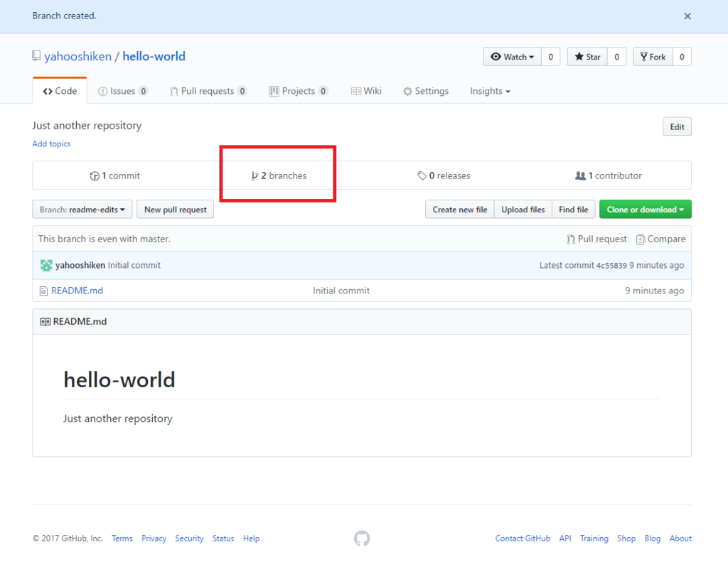The height and width of the screenshot is (562, 728).
Task: Switch to the Code tab
Action: [60, 91]
